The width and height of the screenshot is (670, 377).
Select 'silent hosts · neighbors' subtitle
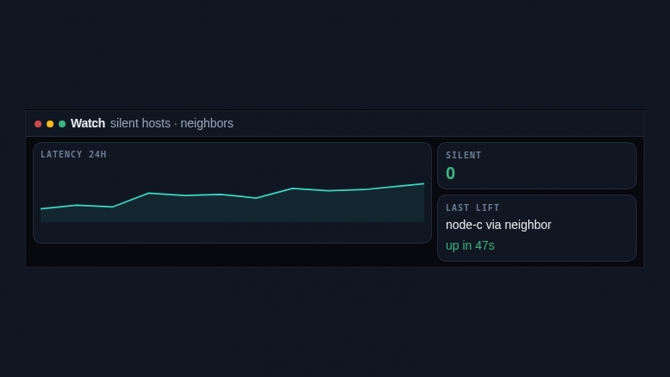[x=172, y=124]
